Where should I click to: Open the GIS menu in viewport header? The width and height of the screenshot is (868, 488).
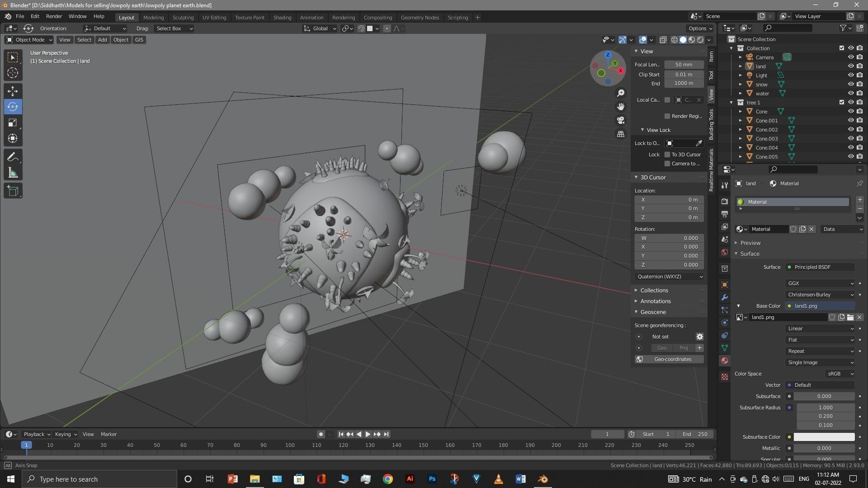tap(139, 40)
